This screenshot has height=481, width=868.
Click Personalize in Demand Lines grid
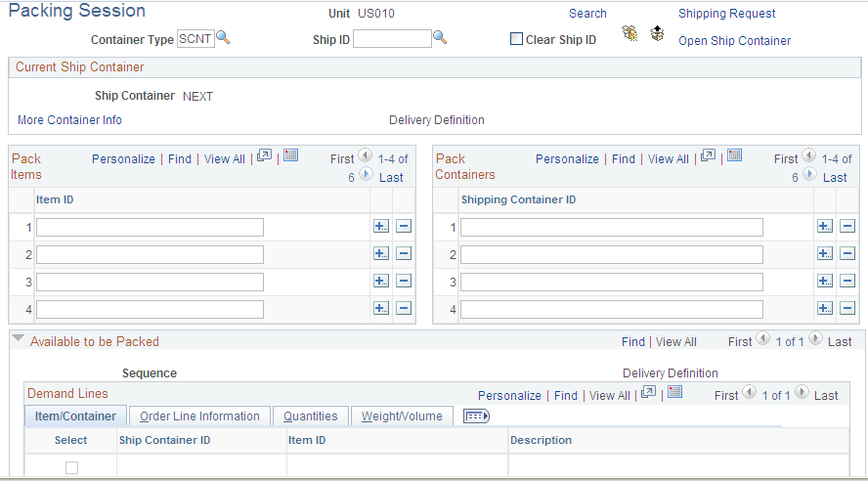[x=509, y=396]
